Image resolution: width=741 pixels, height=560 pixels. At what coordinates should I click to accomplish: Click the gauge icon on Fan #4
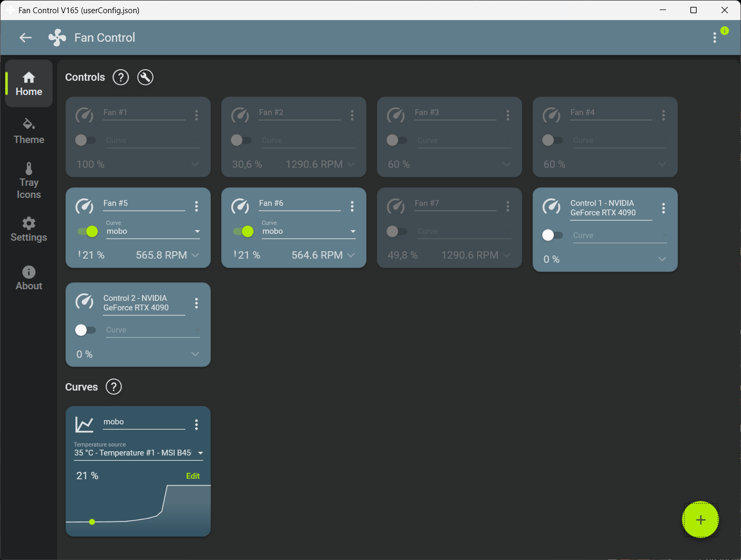552,115
